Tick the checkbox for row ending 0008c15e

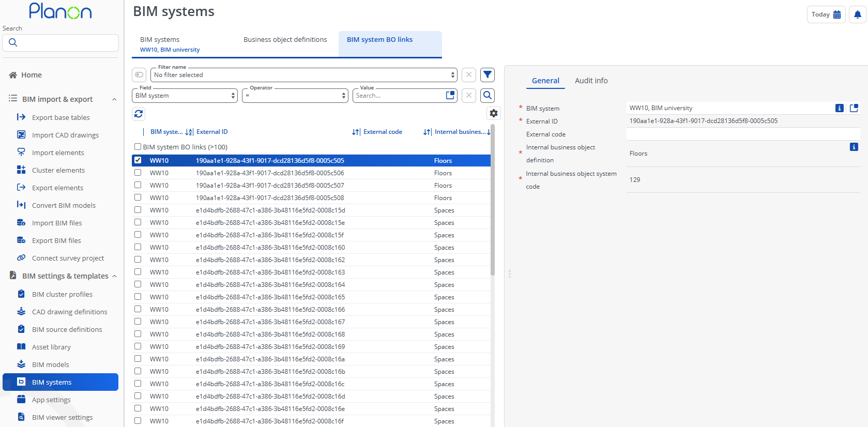(x=138, y=222)
